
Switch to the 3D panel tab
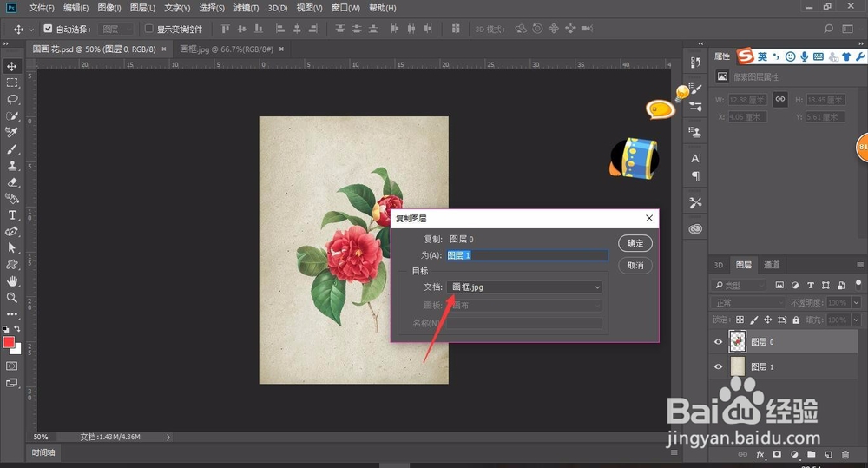click(x=719, y=265)
